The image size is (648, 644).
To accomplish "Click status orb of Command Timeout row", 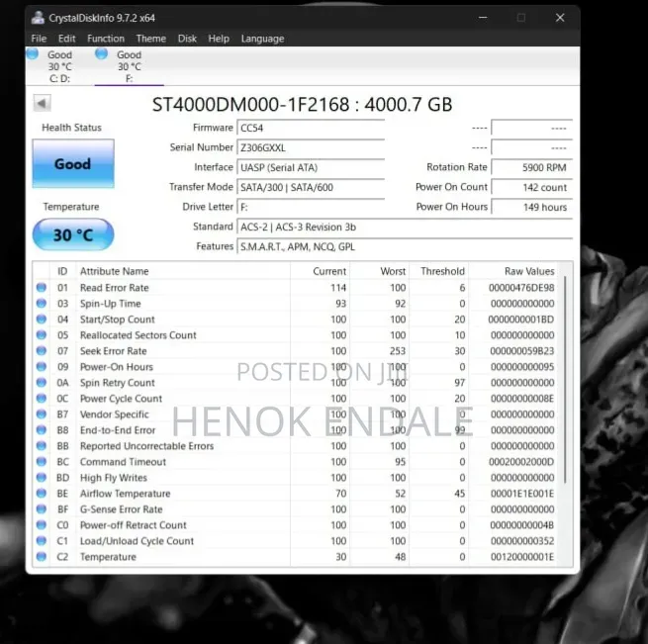I will (x=42, y=461).
